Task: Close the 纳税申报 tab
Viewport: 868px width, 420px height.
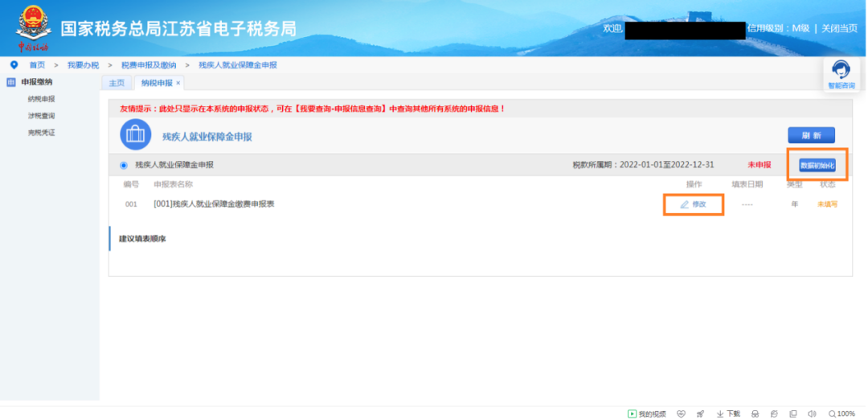Action: (x=178, y=83)
